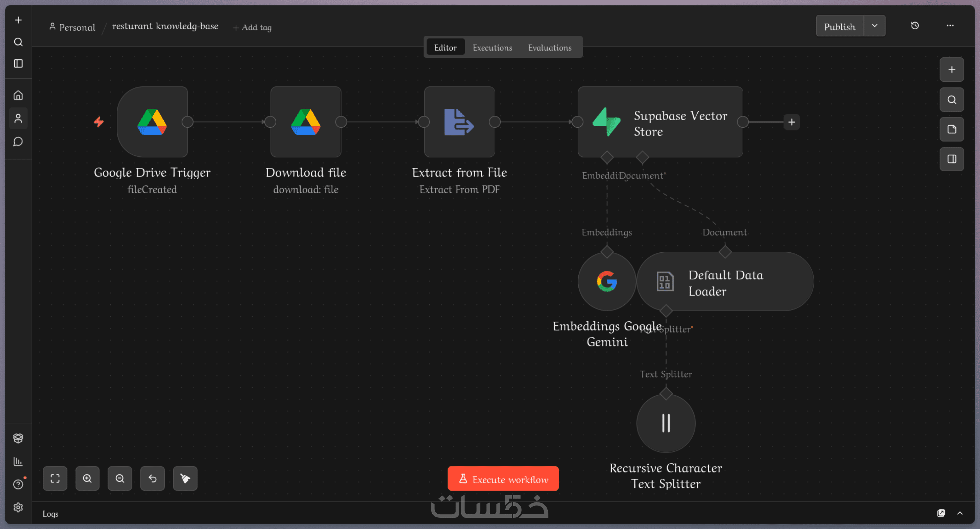
Task: Select the Download file node
Action: (x=306, y=122)
